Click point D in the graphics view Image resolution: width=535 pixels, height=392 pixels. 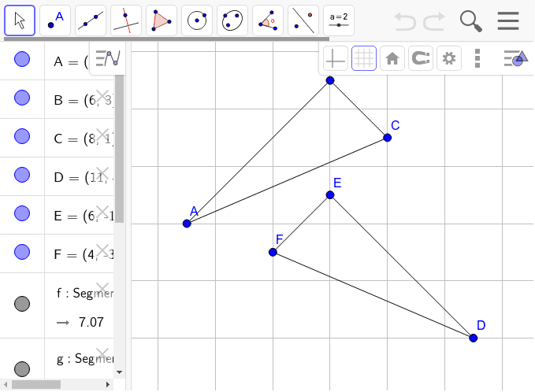[x=474, y=338]
